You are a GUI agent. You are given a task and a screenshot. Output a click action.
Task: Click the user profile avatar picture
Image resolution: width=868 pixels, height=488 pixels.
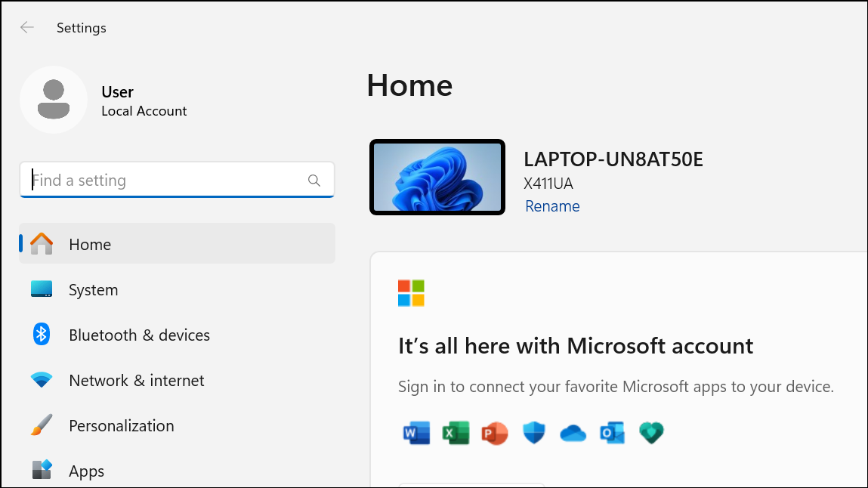tap(54, 100)
